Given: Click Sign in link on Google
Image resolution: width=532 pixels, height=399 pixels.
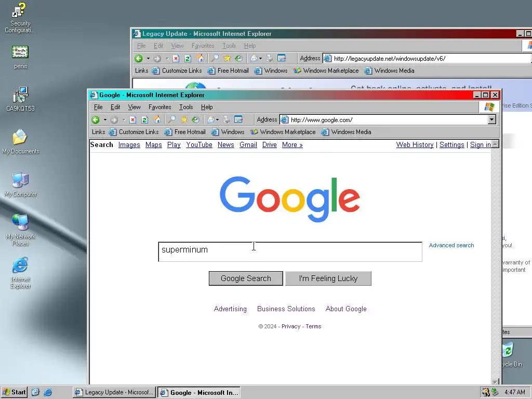Looking at the screenshot, I should tap(480, 145).
